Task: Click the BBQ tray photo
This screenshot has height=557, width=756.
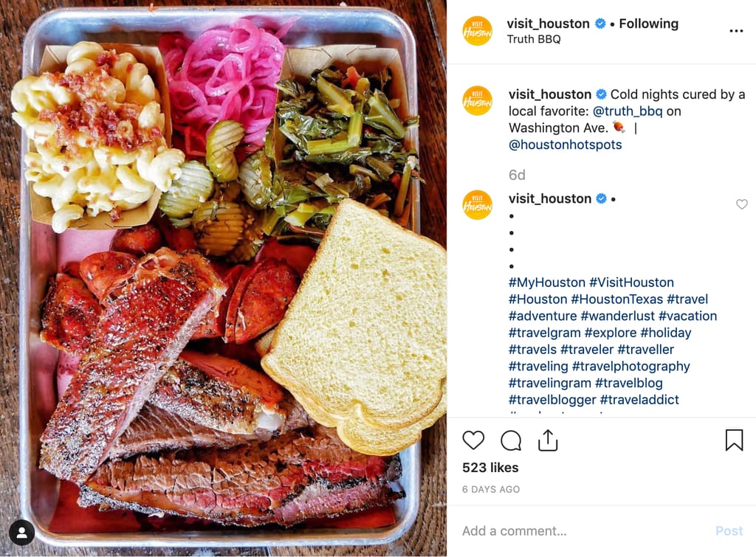Action: point(223,279)
